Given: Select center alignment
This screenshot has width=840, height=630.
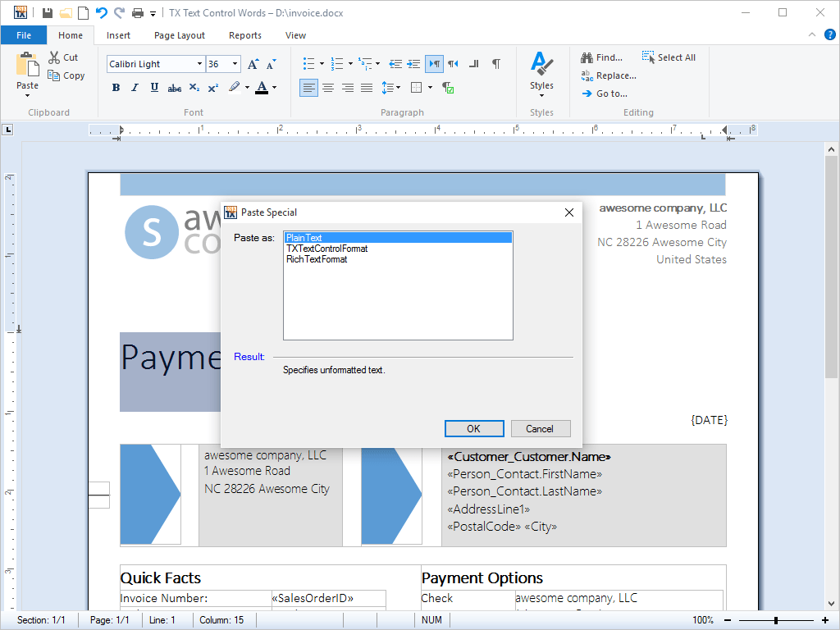Looking at the screenshot, I should (328, 87).
